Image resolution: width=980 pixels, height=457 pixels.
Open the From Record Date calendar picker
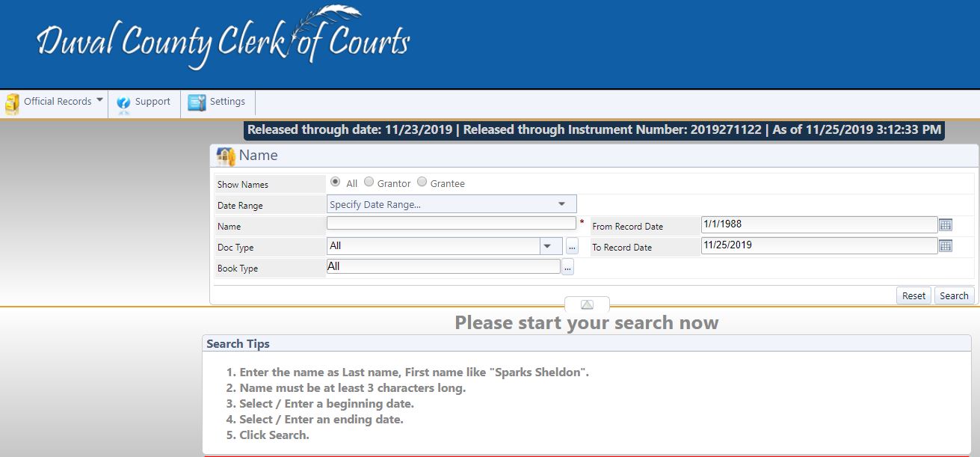tap(946, 224)
